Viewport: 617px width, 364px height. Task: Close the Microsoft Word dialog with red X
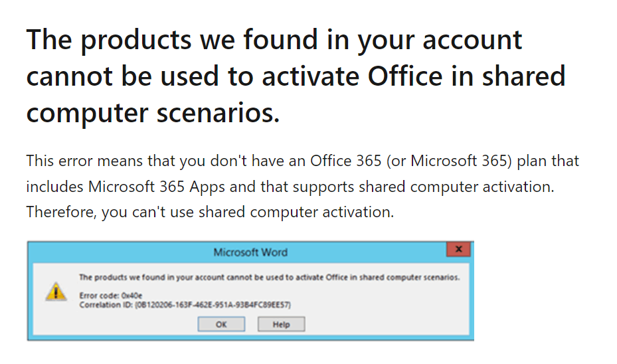pyautogui.click(x=458, y=249)
